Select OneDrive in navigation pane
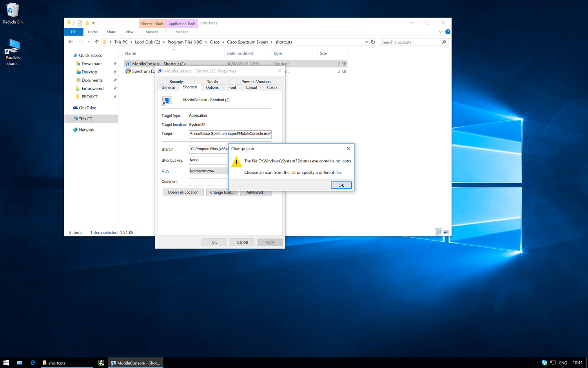This screenshot has height=368, width=588. pyautogui.click(x=87, y=107)
